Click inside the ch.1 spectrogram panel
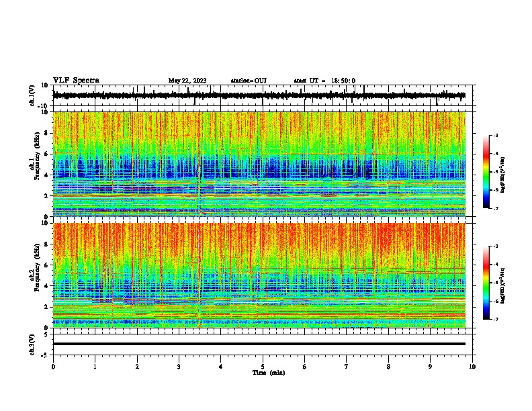This screenshot has width=532, height=411. click(259, 164)
